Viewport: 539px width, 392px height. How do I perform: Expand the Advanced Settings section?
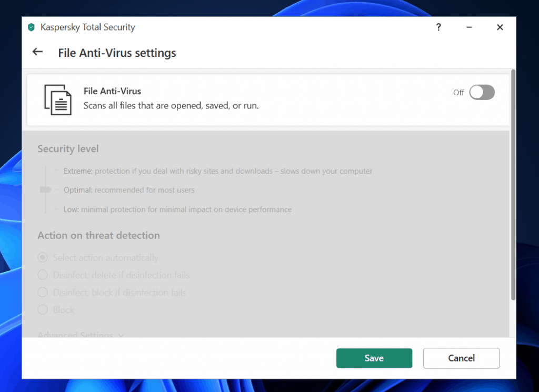[x=81, y=334]
